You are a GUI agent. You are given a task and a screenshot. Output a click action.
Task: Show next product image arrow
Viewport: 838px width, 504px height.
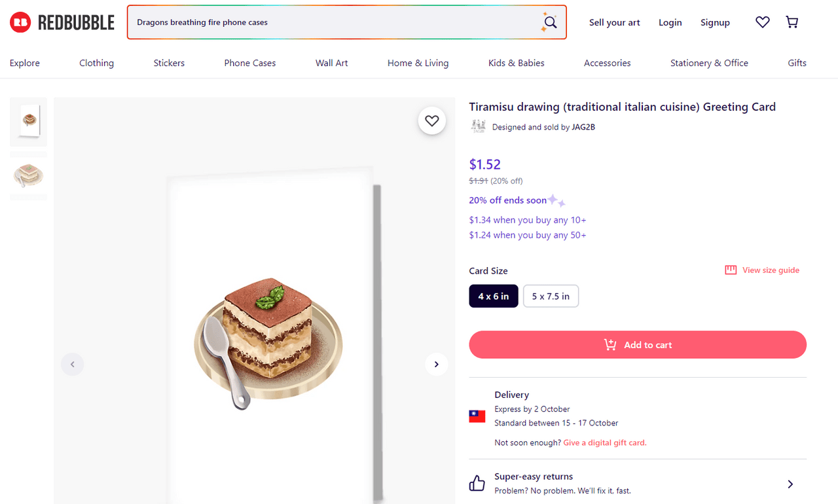436,365
